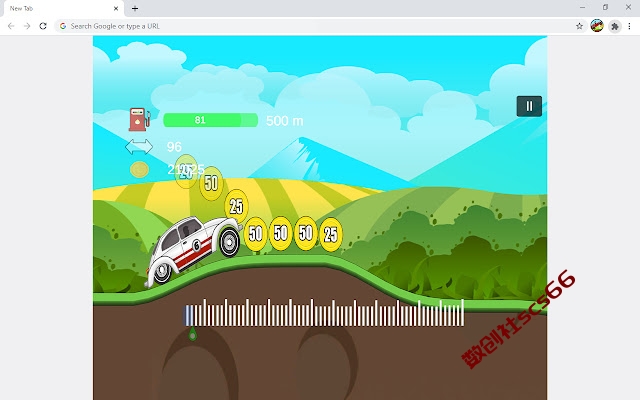Click the fuel pump icon
This screenshot has height=400, width=640.
coord(139,119)
